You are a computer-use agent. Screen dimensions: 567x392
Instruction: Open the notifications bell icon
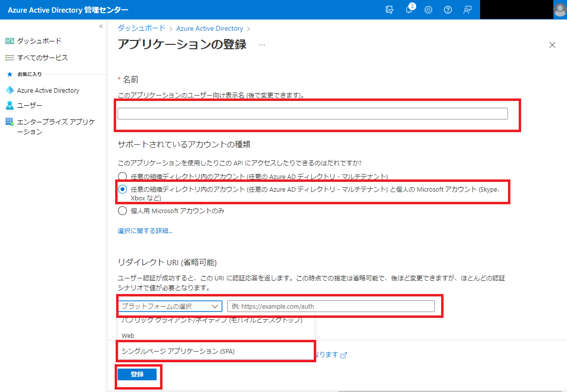[x=409, y=10]
